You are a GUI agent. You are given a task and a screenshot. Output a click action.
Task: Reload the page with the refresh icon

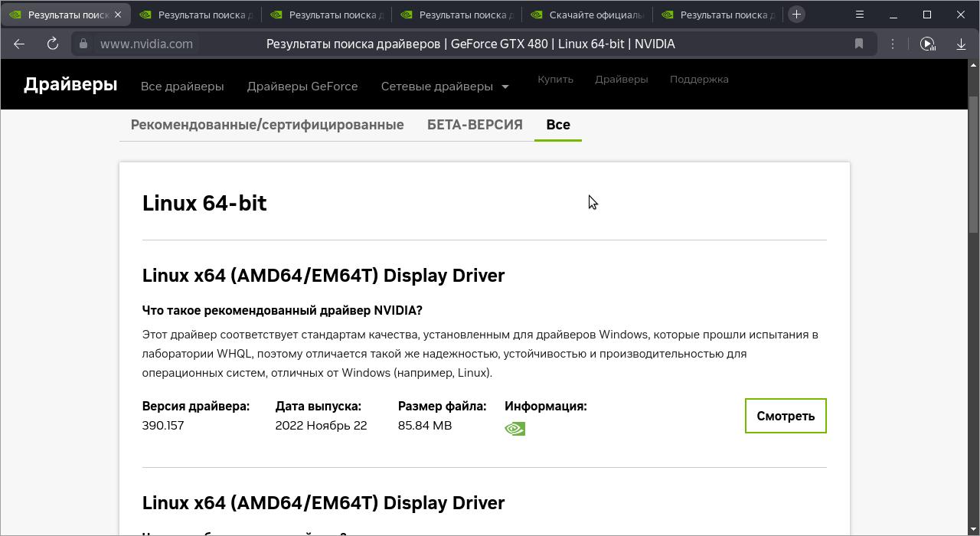[x=53, y=44]
